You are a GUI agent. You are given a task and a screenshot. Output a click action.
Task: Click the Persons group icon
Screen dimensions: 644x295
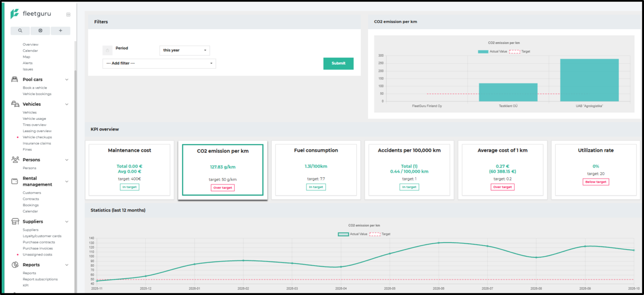[15, 160]
